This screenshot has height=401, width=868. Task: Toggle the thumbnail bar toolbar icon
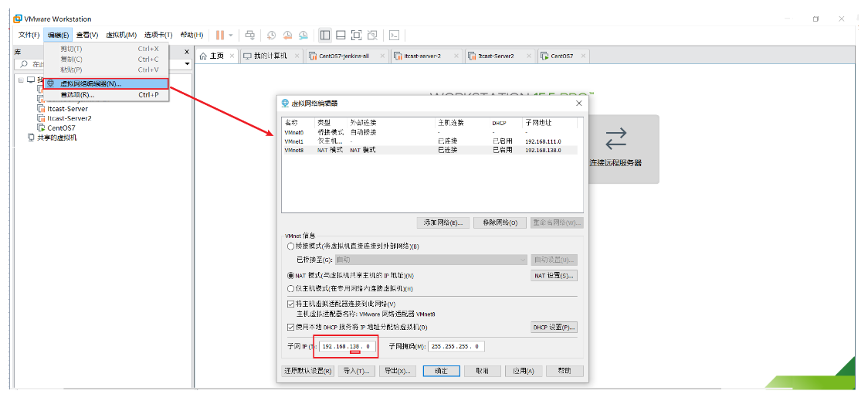[341, 35]
